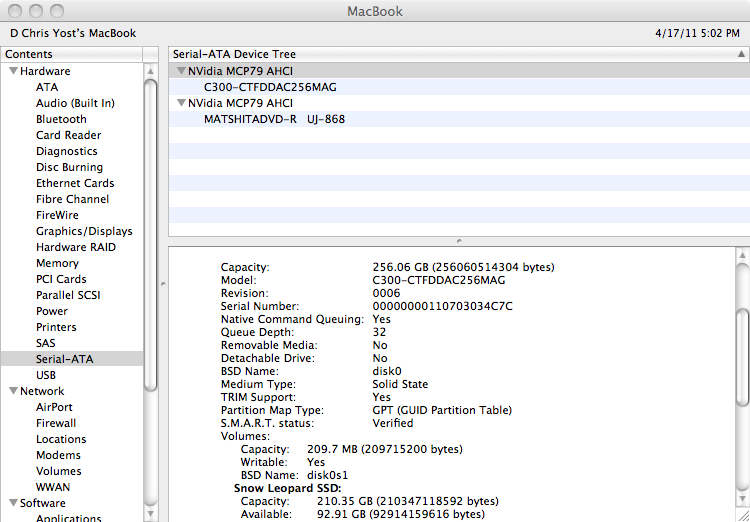
Task: Collapse the Software section triangle
Action: (x=14, y=503)
